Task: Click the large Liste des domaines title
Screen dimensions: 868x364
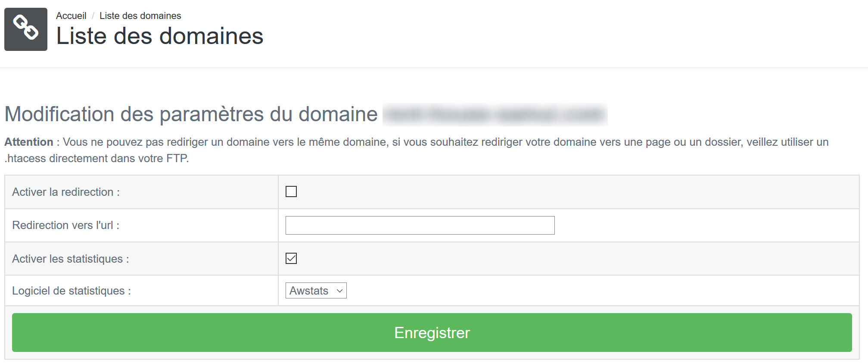Action: pos(159,36)
